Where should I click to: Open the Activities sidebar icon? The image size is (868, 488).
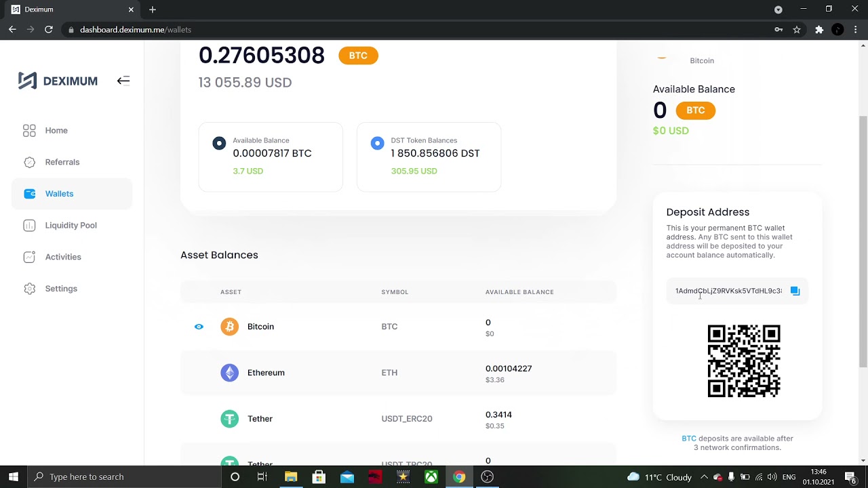(x=29, y=257)
